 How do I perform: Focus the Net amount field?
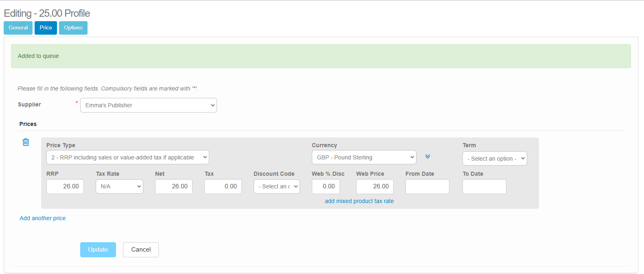tap(174, 186)
